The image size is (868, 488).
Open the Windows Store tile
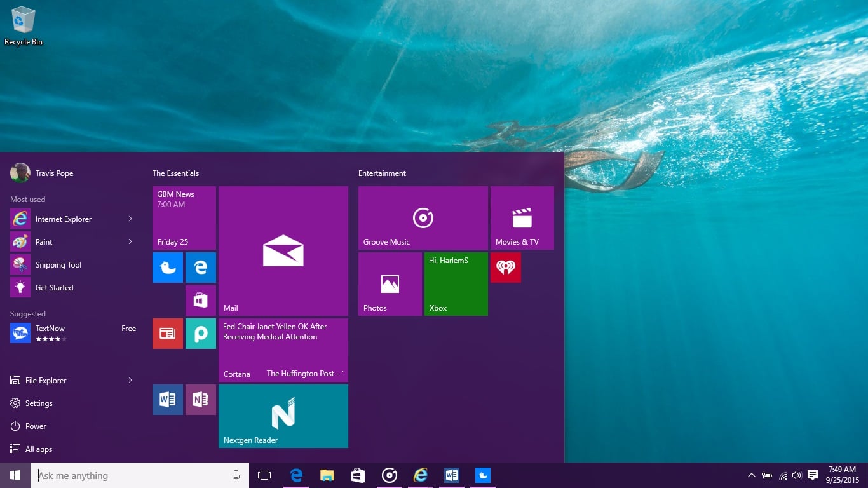pyautogui.click(x=201, y=300)
